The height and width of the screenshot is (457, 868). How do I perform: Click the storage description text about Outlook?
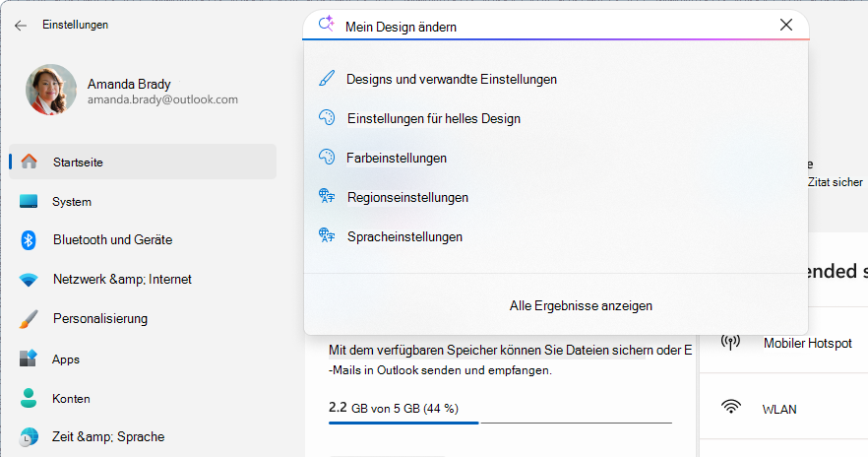510,360
